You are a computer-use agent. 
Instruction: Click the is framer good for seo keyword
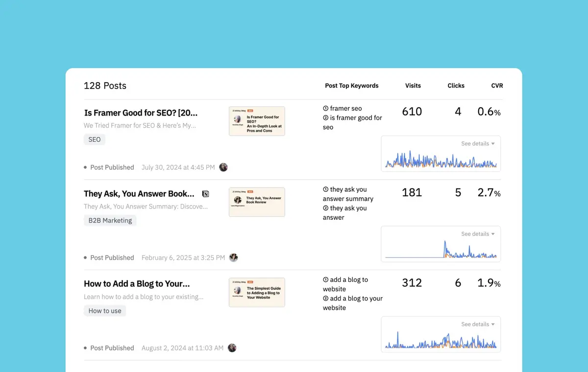(352, 122)
